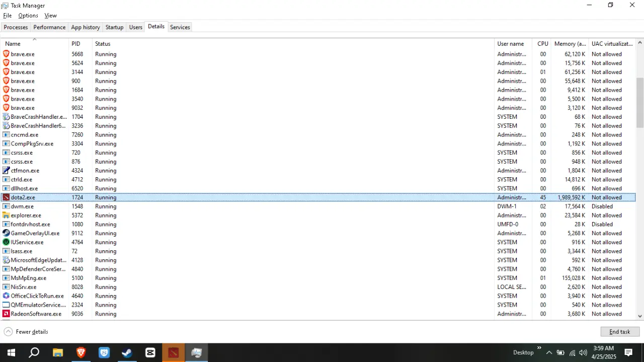Select the CompPkgSrv.exe row
This screenshot has width=644, height=362.
[318, 143]
